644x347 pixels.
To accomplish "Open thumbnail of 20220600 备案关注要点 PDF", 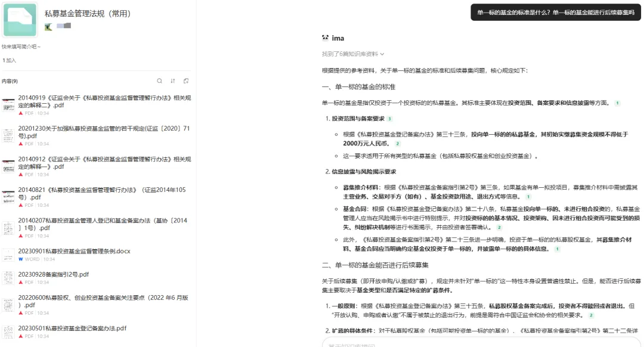I will pos(8,305).
